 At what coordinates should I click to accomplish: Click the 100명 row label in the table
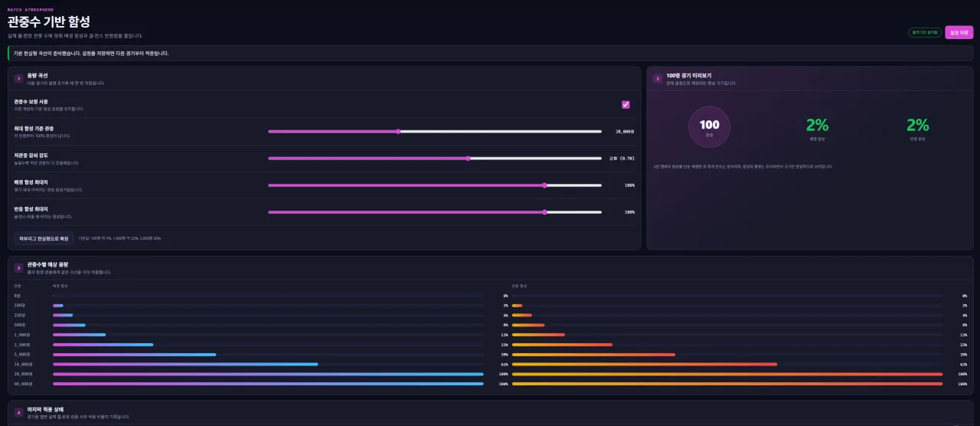(x=20, y=305)
